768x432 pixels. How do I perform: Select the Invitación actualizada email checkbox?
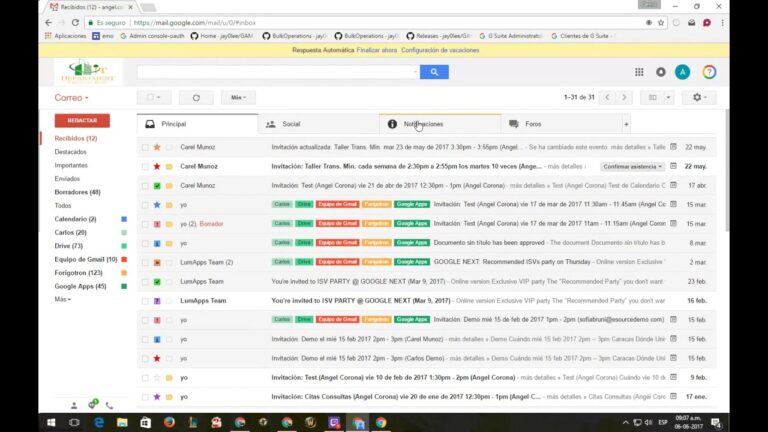tap(145, 147)
